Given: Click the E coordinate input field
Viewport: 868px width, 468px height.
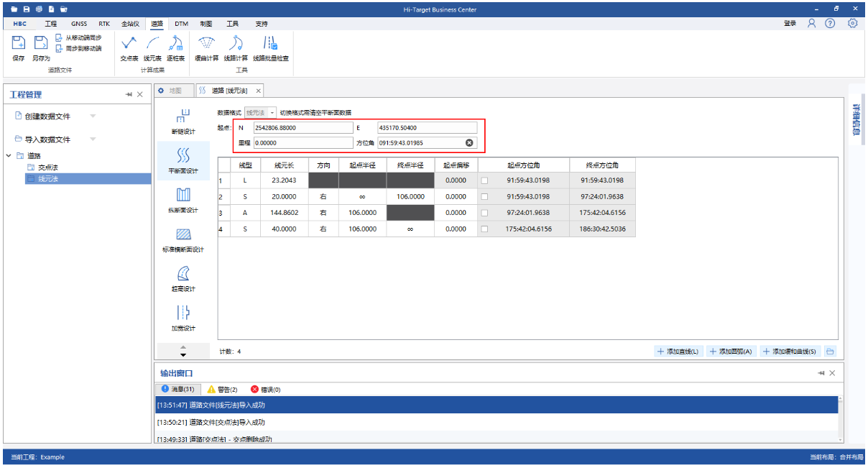Looking at the screenshot, I should (427, 127).
